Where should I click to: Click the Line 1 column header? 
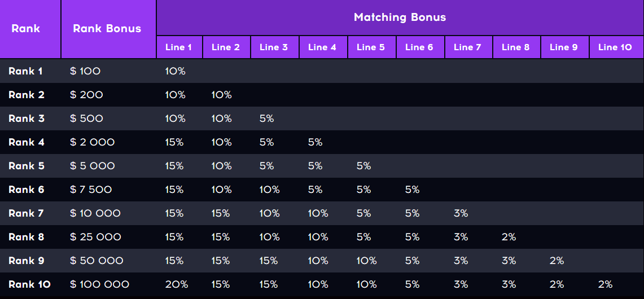tap(179, 47)
